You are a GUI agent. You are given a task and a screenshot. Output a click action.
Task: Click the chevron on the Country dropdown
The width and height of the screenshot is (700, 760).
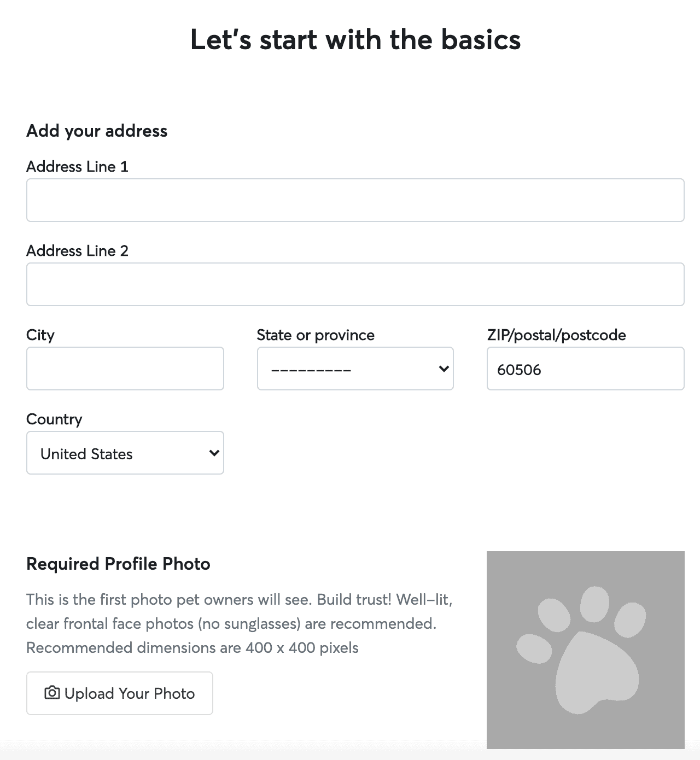click(213, 453)
